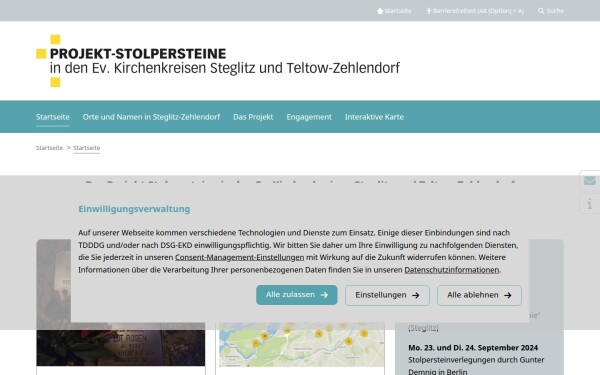Image resolution: width=600 pixels, height=375 pixels.
Task: Click the Projekt-Stolpersteine logo
Action: tap(218, 61)
